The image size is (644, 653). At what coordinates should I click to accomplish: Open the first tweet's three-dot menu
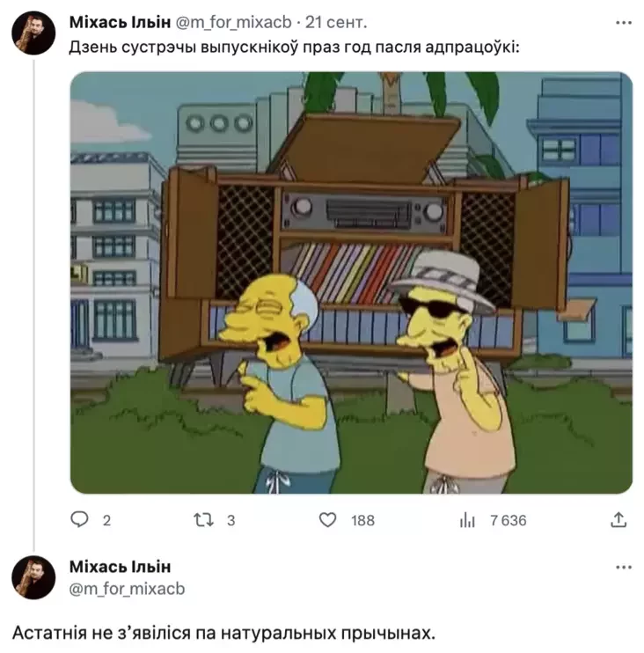click(624, 23)
